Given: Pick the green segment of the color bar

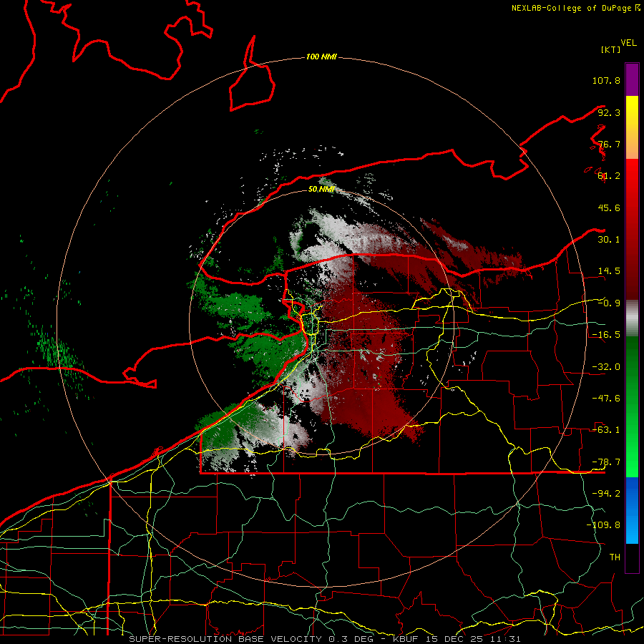Looking at the screenshot, I should point(632,407).
